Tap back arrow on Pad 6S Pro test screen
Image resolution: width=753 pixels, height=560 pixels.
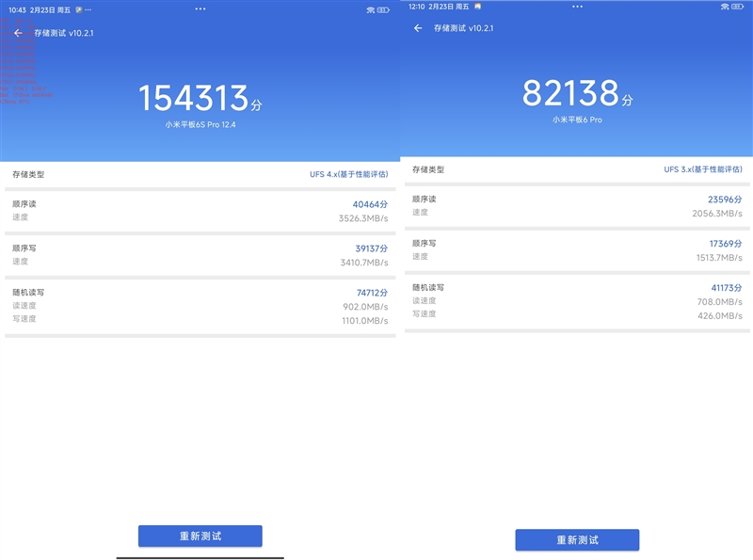tap(18, 33)
